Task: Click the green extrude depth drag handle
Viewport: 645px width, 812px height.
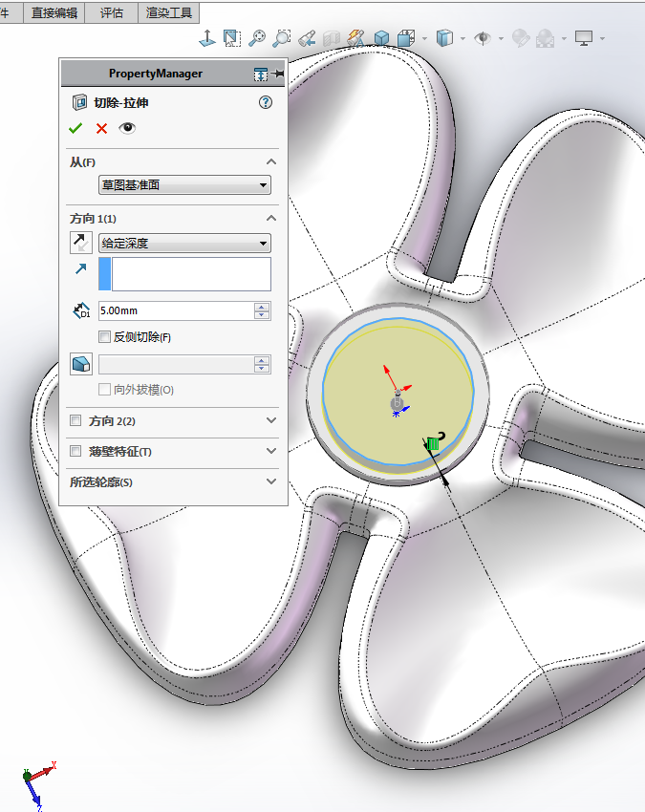Action: coord(433,444)
